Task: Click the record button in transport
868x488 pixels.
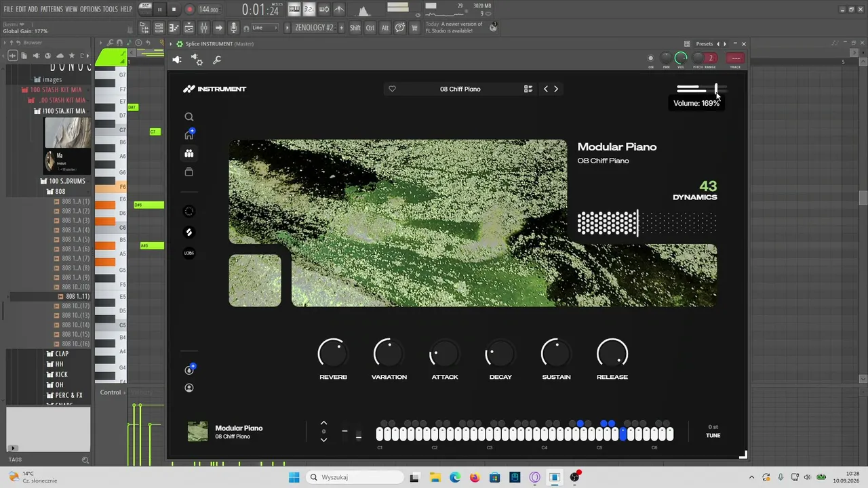Action: click(189, 9)
